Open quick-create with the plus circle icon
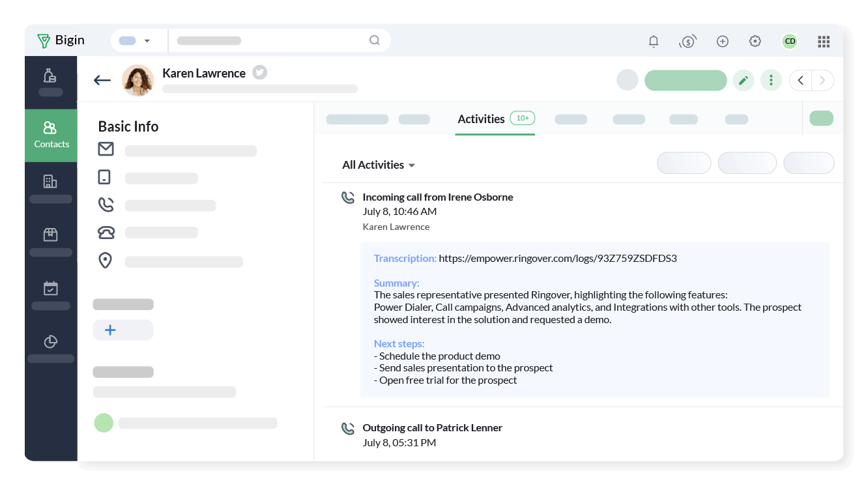The height and width of the screenshot is (486, 868). [x=722, y=41]
